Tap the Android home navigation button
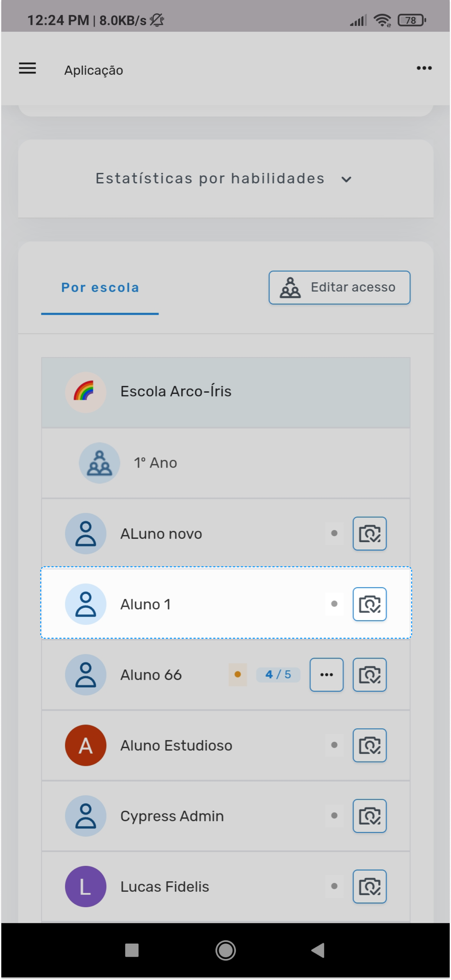Viewport: 451px width, 980px height. (226, 950)
